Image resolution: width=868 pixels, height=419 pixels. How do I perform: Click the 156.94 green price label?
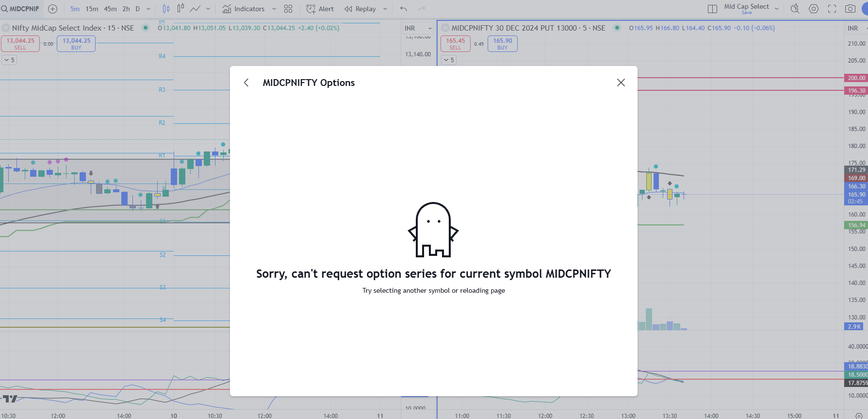(x=856, y=225)
